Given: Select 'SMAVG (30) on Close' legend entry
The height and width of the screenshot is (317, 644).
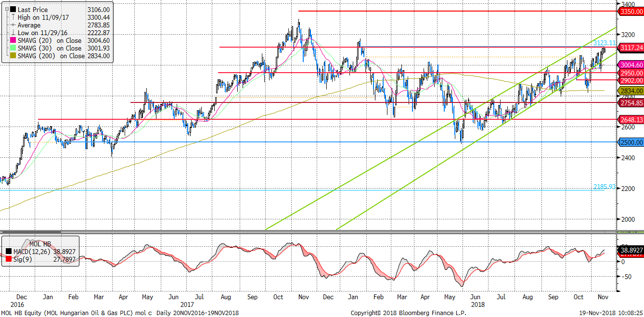Looking at the screenshot, I should pos(50,48).
